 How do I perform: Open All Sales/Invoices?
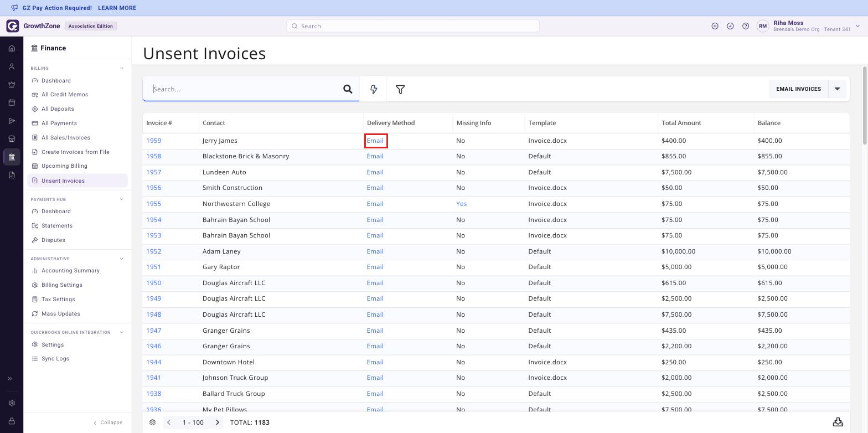click(65, 138)
